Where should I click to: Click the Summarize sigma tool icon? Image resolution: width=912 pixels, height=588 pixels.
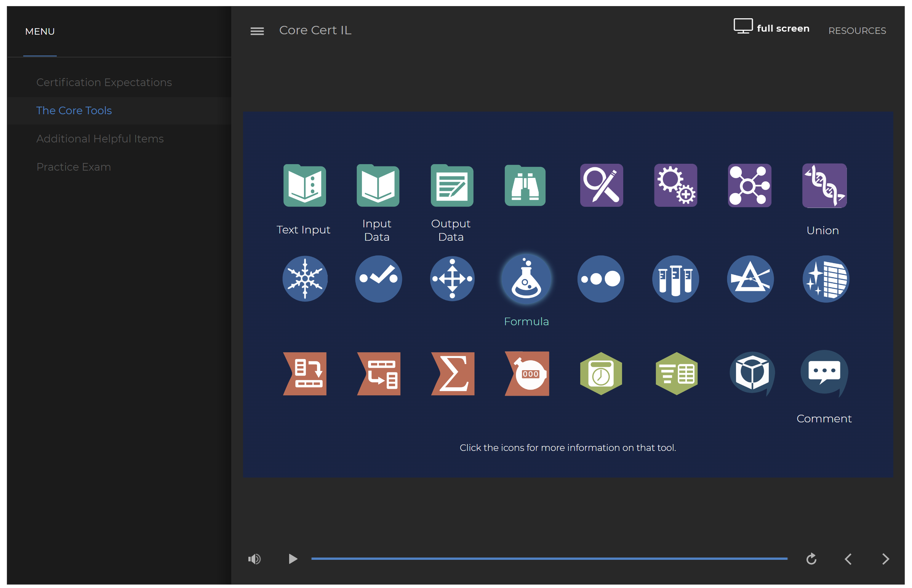(x=453, y=374)
